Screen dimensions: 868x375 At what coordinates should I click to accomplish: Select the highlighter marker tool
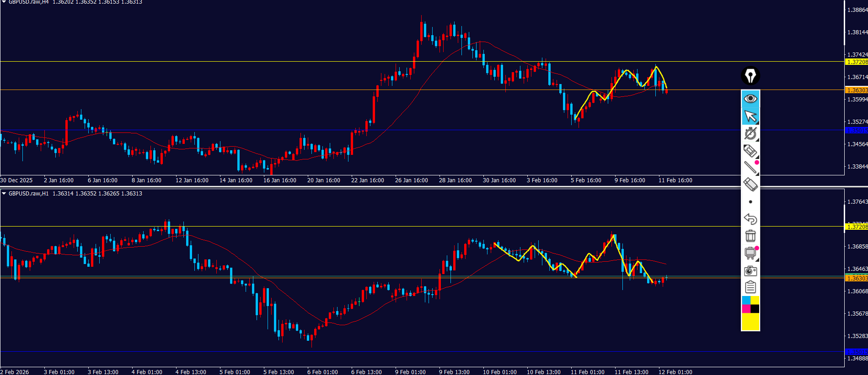(750, 150)
